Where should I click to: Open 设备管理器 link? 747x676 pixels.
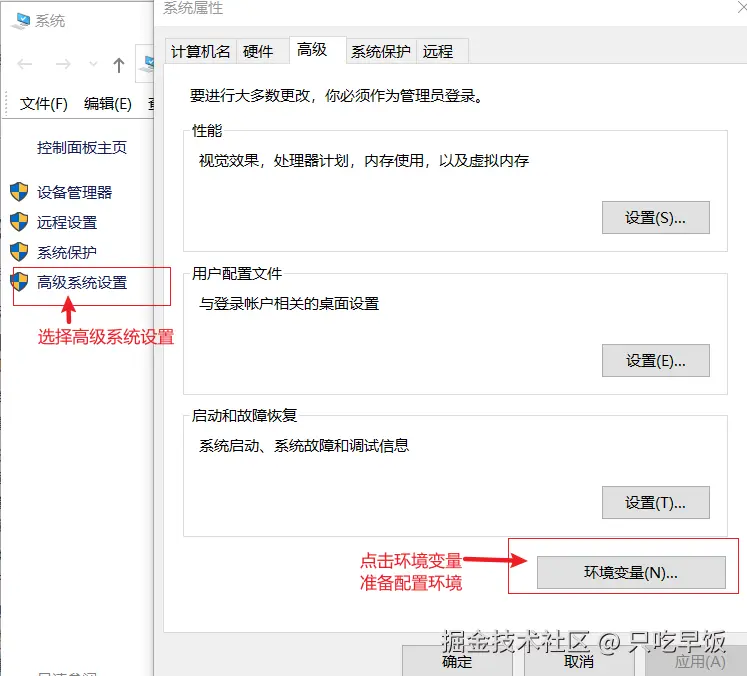(x=74, y=192)
